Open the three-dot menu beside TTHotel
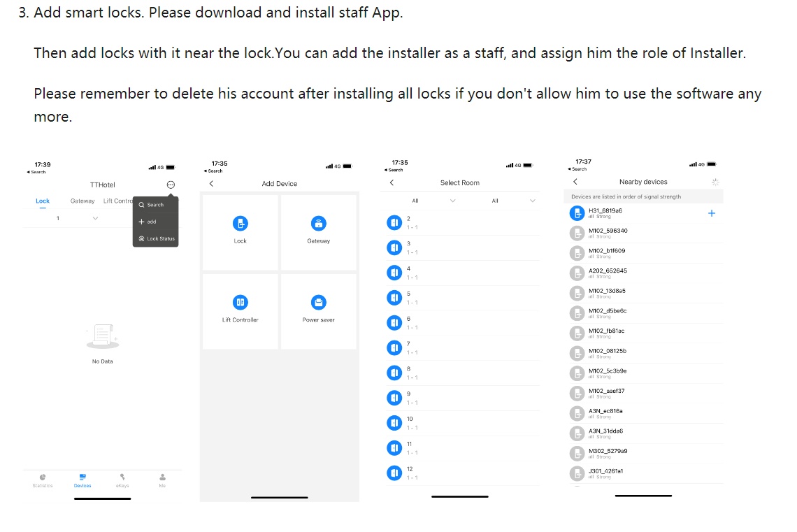Viewport: 797px width, 532px height. [x=171, y=185]
